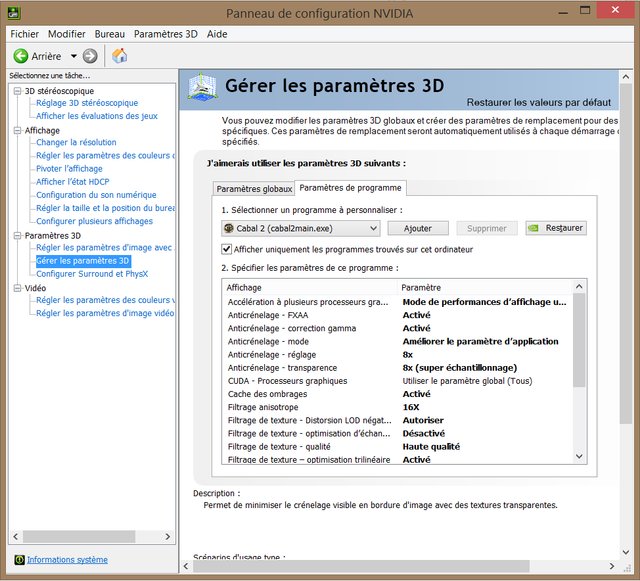640x581 pixels.
Task: Switch to the Paramètres globaux tab
Action: [x=254, y=189]
